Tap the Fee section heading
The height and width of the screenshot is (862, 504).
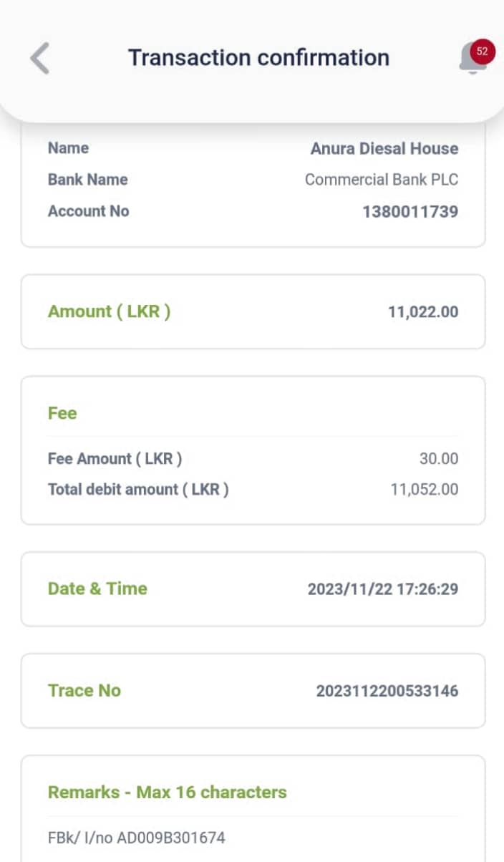(x=62, y=413)
